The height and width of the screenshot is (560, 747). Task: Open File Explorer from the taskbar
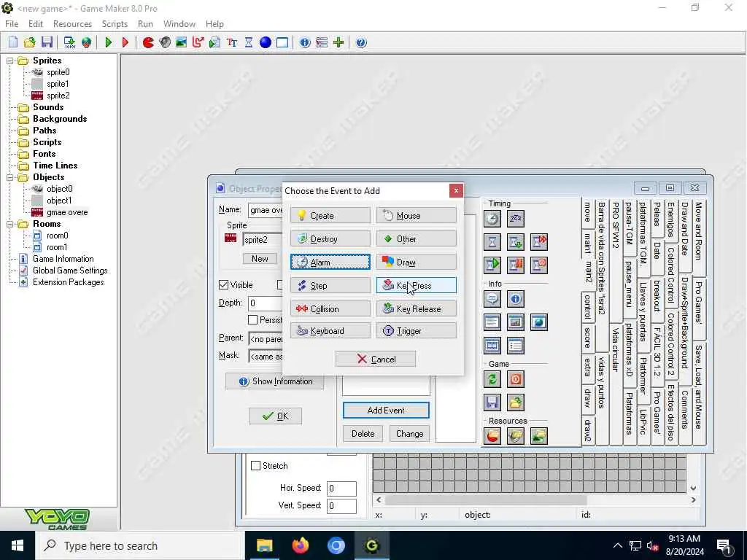click(264, 545)
